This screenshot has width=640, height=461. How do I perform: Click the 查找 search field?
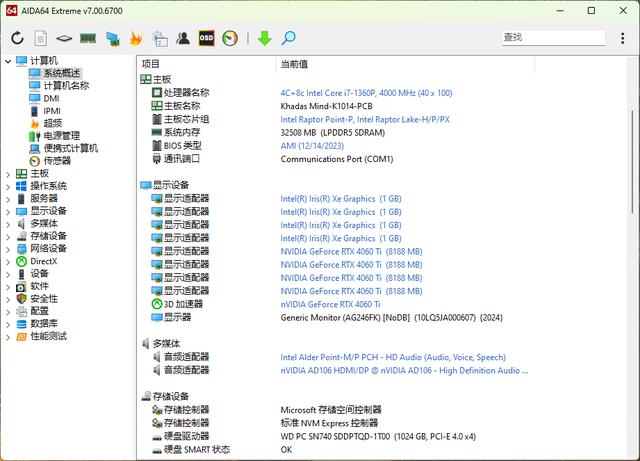[x=553, y=38]
